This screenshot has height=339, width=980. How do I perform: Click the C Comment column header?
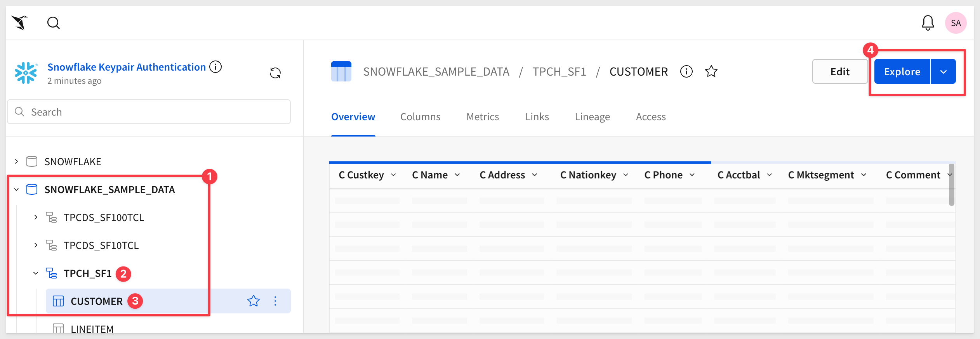(913, 175)
